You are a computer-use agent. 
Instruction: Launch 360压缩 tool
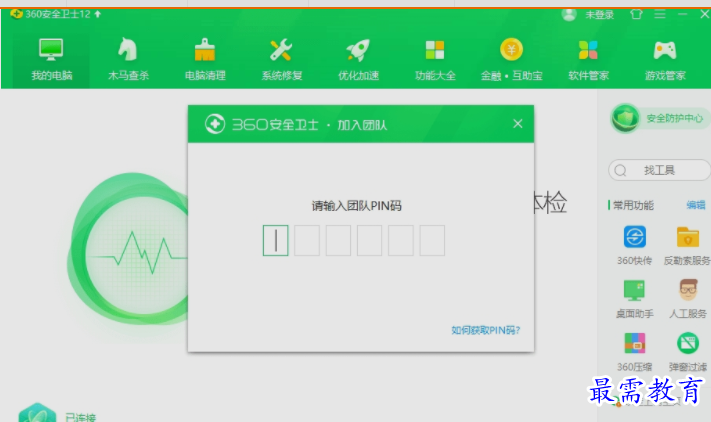pos(634,352)
